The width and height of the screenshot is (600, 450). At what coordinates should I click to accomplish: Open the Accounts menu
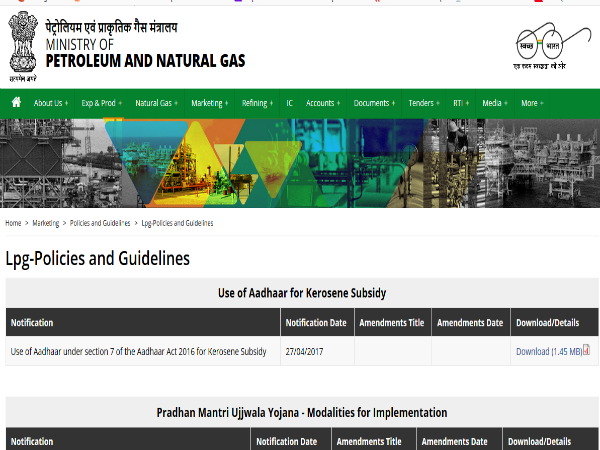click(x=323, y=103)
